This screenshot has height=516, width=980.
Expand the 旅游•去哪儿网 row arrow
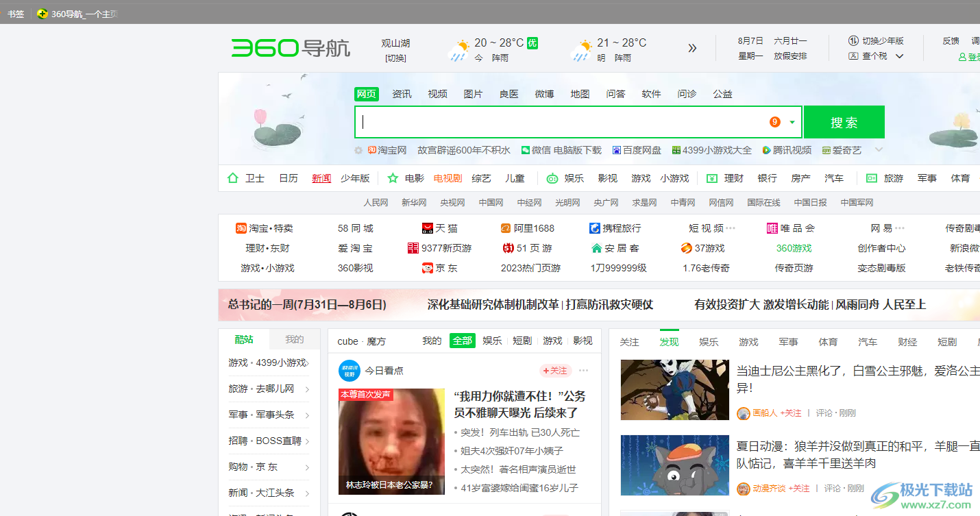coord(307,389)
